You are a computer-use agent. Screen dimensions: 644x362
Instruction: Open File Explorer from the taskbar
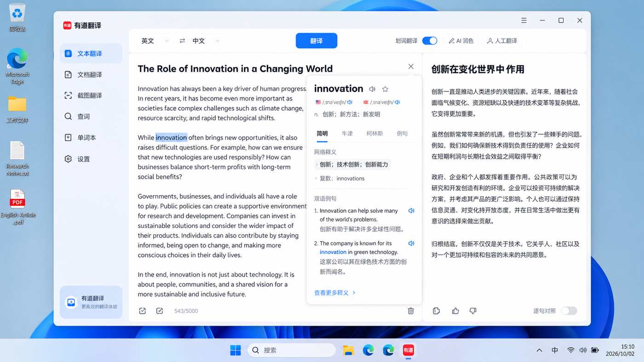coord(348,350)
